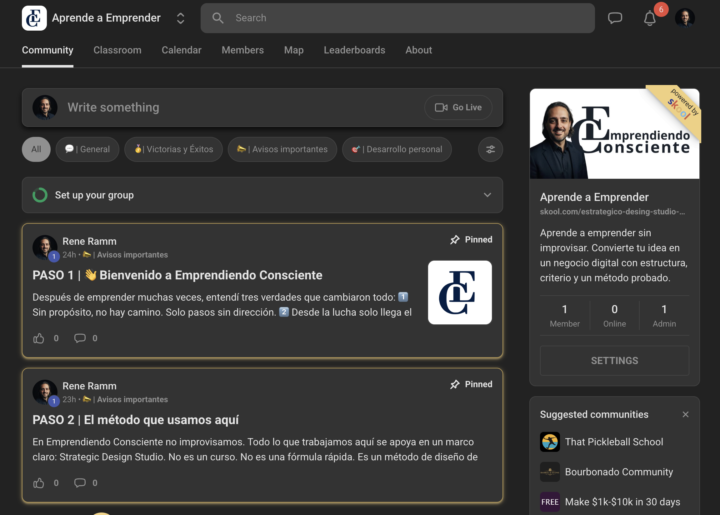Open the Leaderboards tab
Screen dimensions: 720x515
[354, 50]
